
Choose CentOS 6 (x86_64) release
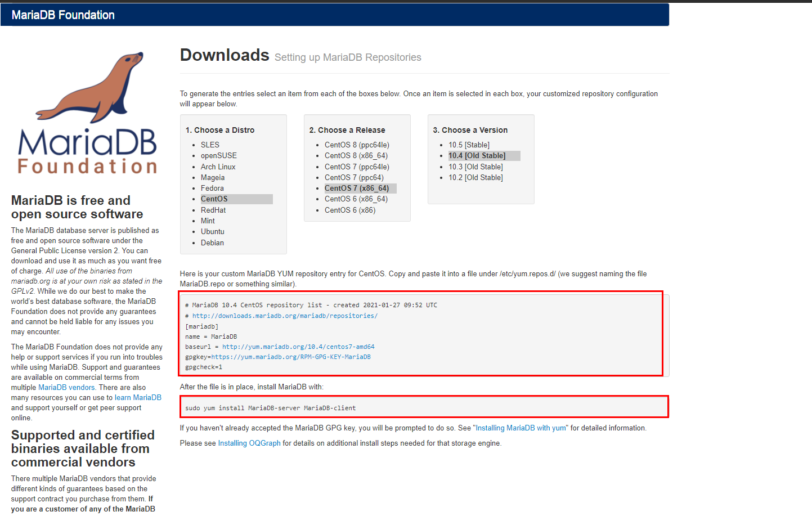pyautogui.click(x=356, y=199)
